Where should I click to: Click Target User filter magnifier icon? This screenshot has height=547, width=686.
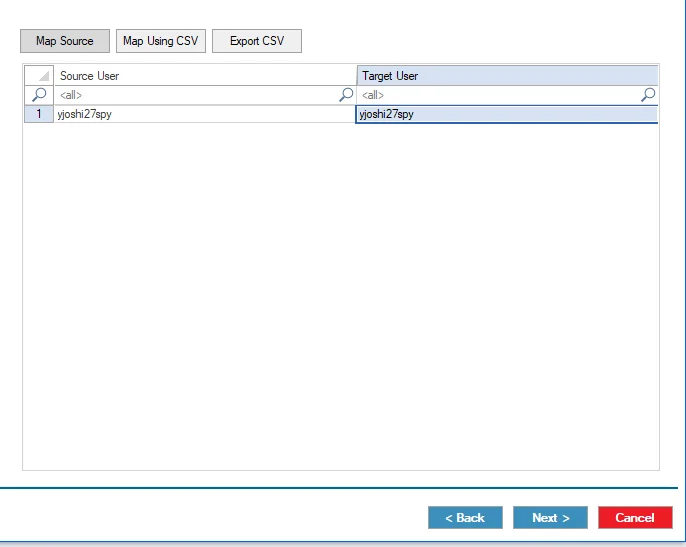coord(648,95)
